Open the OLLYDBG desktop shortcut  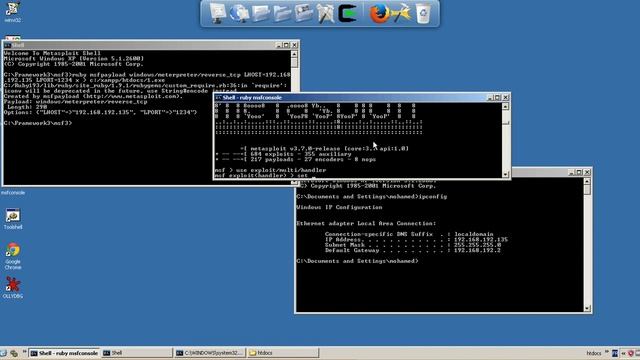point(13,287)
